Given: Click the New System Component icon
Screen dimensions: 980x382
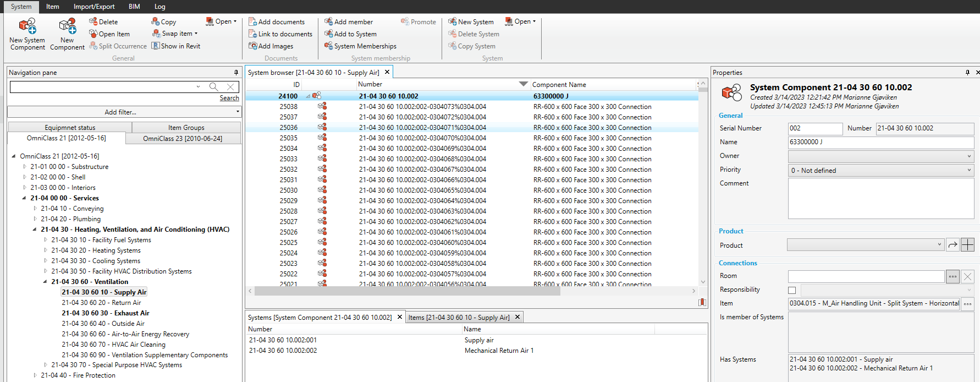Looking at the screenshot, I should [27, 26].
